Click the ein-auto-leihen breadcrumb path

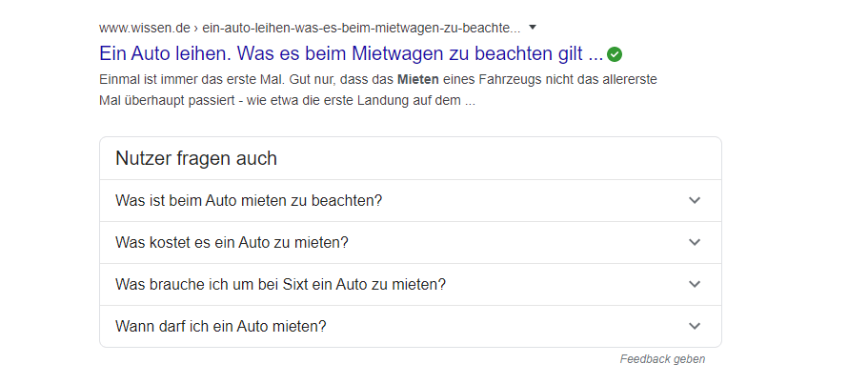(361, 27)
